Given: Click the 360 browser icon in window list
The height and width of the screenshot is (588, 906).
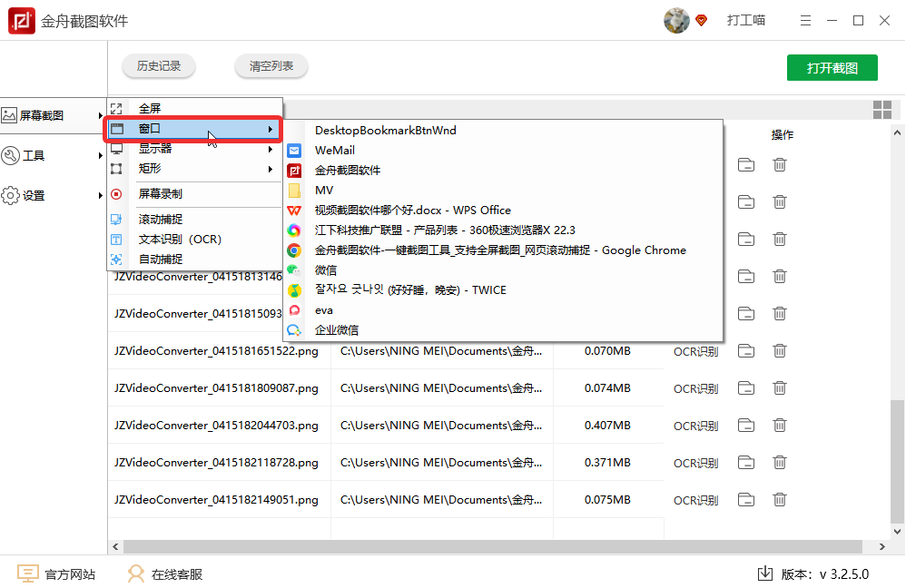Looking at the screenshot, I should [x=294, y=230].
